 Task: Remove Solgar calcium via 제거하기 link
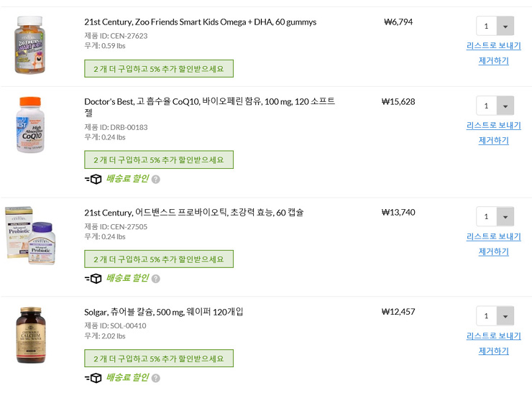493,351
